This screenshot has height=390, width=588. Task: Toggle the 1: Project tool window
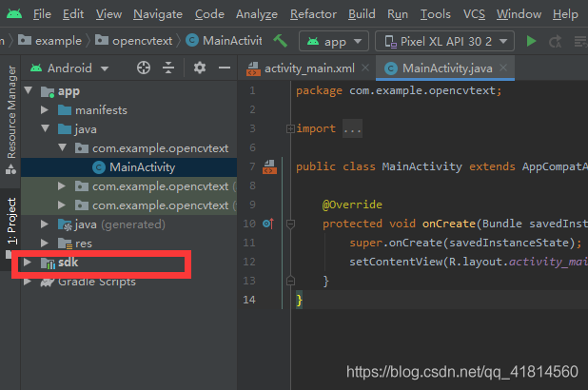10,222
